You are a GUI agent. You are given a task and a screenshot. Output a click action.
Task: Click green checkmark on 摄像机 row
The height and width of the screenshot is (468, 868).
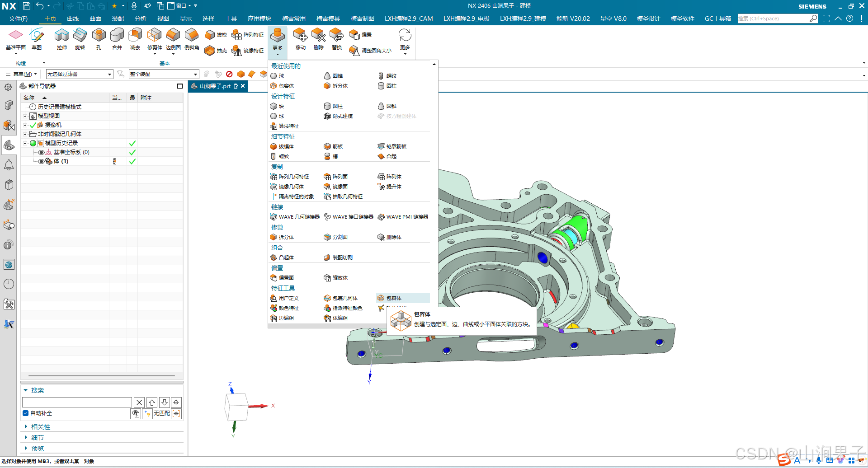point(33,125)
